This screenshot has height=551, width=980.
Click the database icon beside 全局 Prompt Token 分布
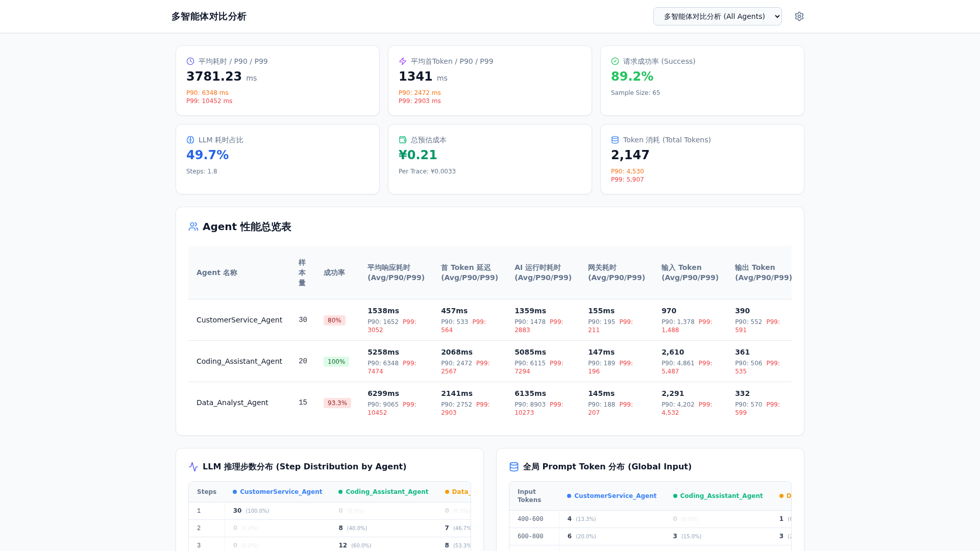514,466
